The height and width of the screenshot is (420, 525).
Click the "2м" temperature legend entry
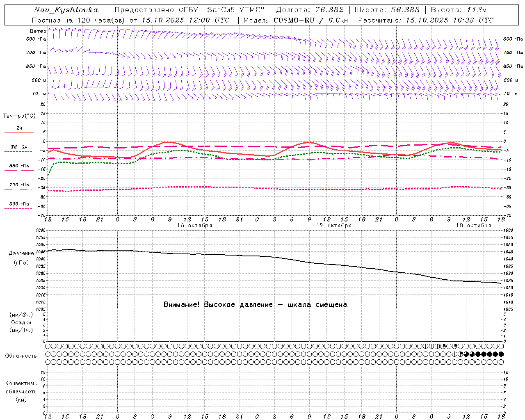[19, 128]
